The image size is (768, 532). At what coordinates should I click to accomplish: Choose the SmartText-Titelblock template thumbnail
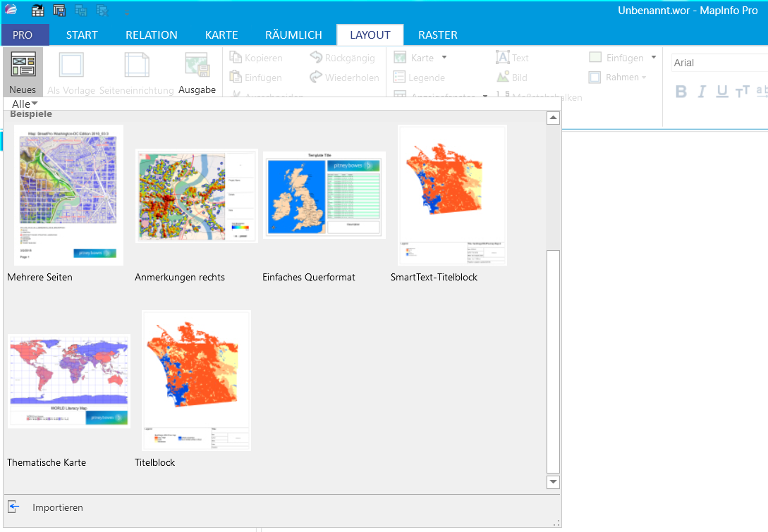click(x=452, y=195)
